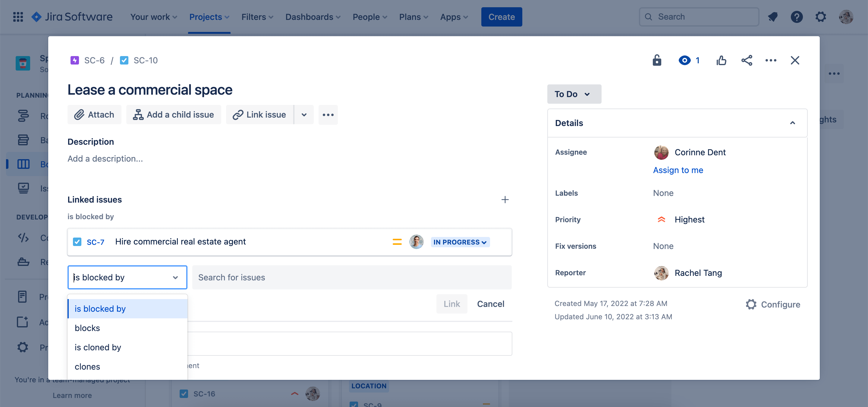Toggle SC-10 task checkbox at top

pos(124,60)
